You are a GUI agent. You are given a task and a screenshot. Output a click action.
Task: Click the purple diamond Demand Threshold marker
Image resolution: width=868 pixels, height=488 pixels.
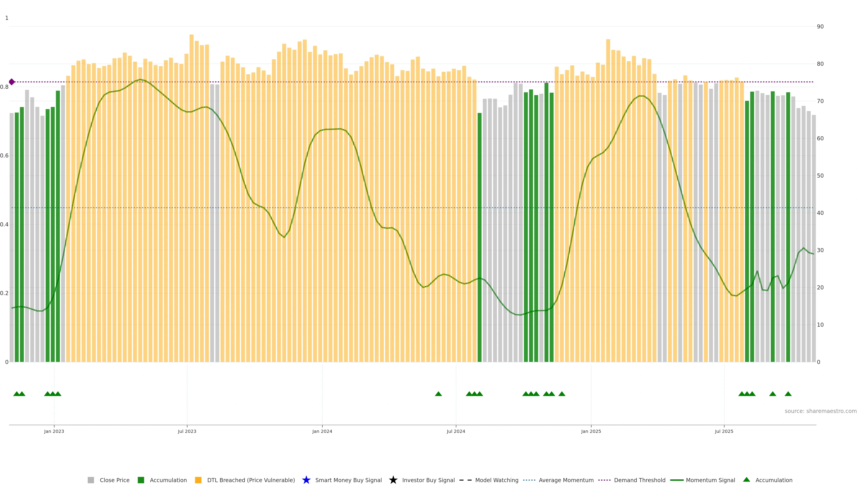click(x=12, y=82)
